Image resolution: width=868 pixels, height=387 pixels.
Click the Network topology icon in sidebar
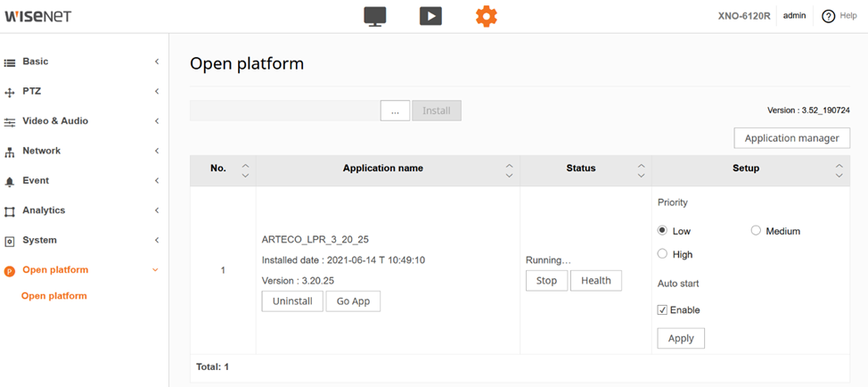point(10,152)
